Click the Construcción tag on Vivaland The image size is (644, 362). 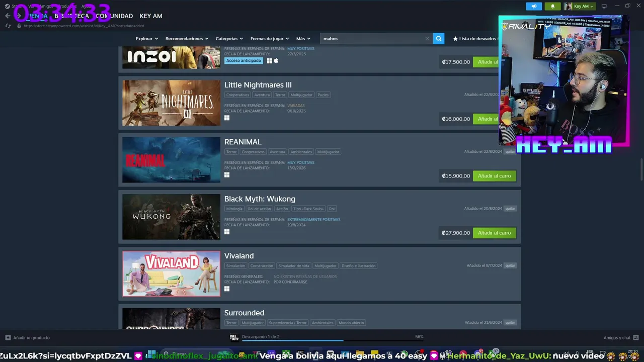coord(262,265)
